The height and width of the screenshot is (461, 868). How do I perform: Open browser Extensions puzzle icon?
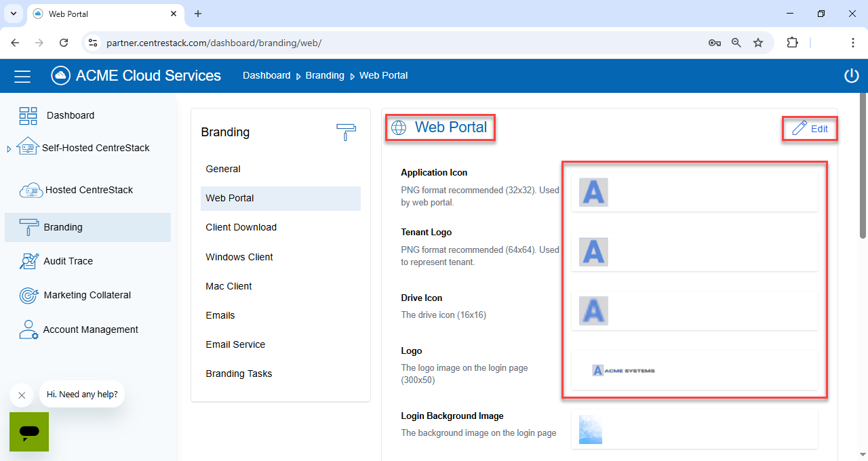click(792, 43)
